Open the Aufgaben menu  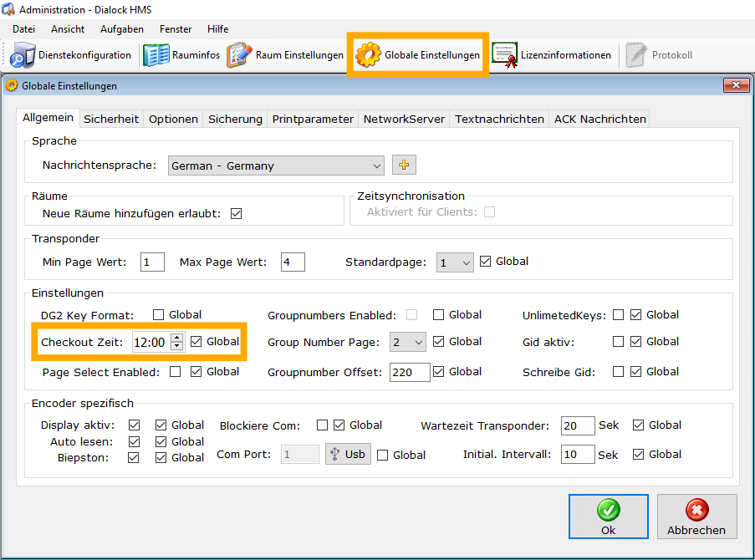[121, 28]
